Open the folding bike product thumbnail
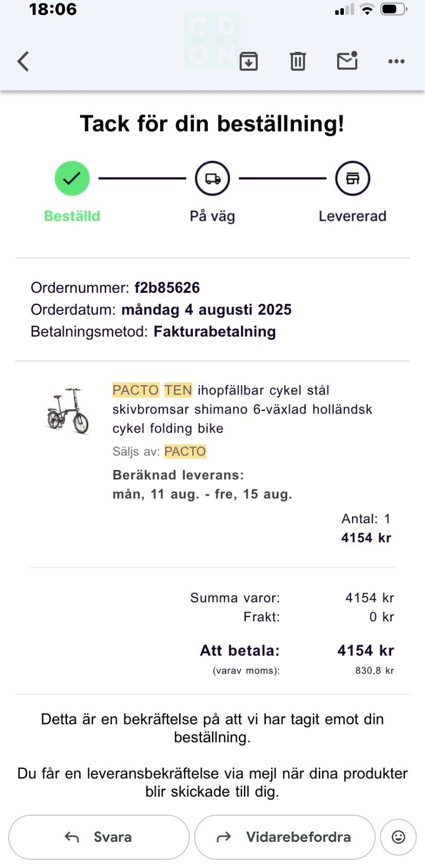This screenshot has height=868, width=425. [68, 410]
